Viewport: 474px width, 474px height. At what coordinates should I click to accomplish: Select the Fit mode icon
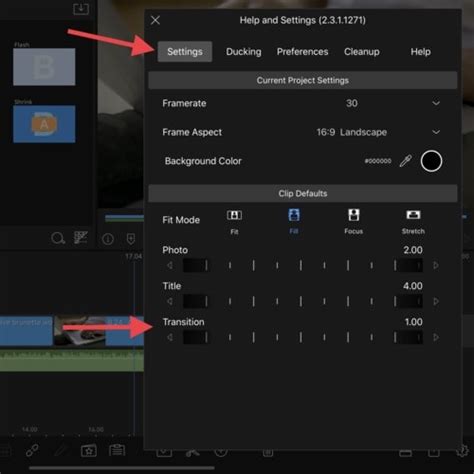point(234,215)
